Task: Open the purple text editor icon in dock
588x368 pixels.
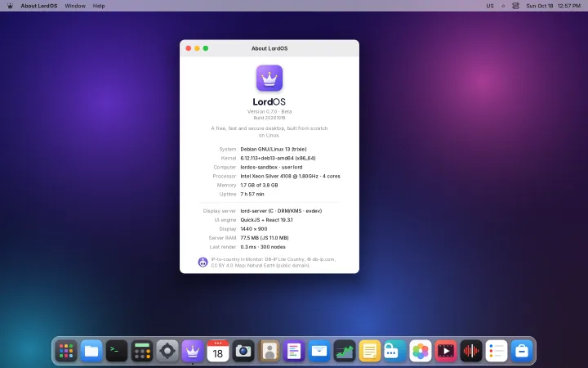Action: [294, 351]
